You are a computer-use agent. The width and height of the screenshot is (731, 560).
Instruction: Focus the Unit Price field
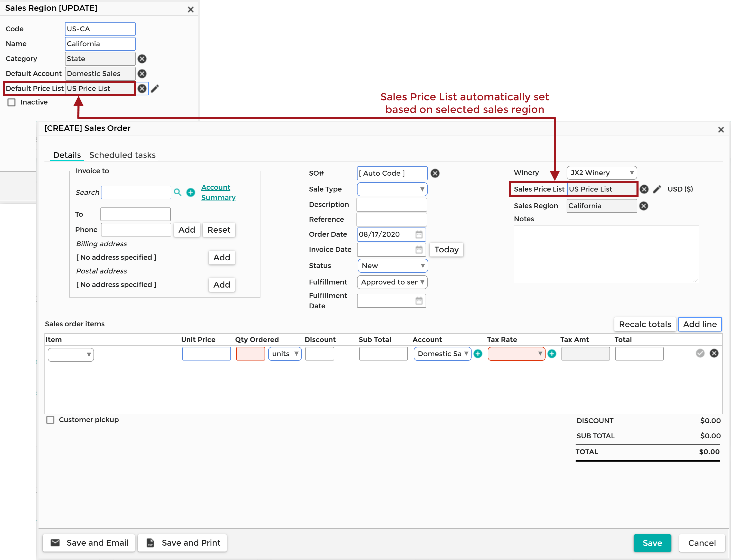tap(207, 354)
